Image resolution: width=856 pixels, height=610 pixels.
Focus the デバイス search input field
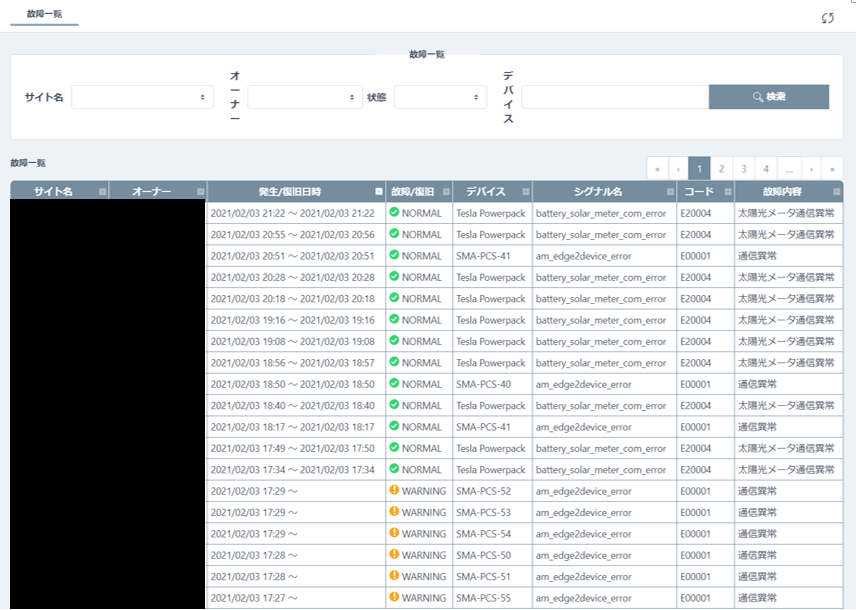pyautogui.click(x=615, y=97)
